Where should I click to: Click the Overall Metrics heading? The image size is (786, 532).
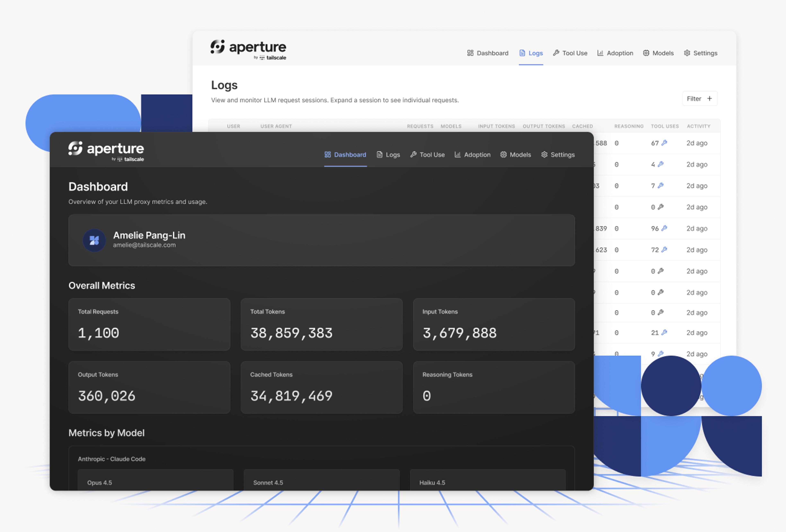pyautogui.click(x=102, y=286)
